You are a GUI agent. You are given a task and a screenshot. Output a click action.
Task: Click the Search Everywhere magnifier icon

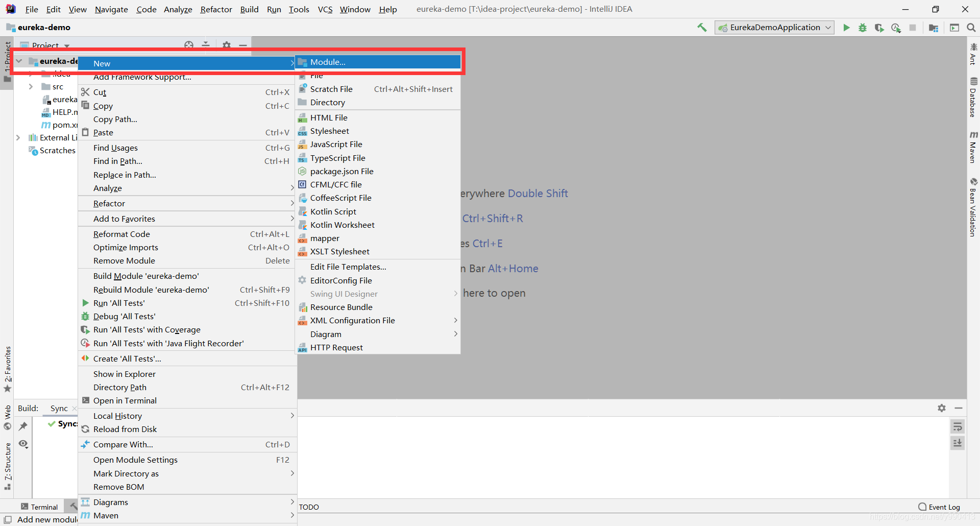click(x=971, y=28)
